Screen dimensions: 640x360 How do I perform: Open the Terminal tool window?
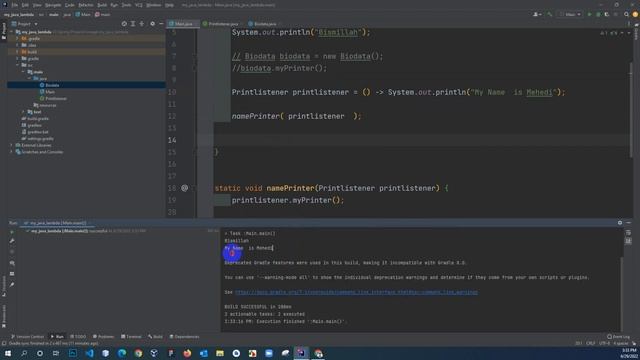click(131, 337)
